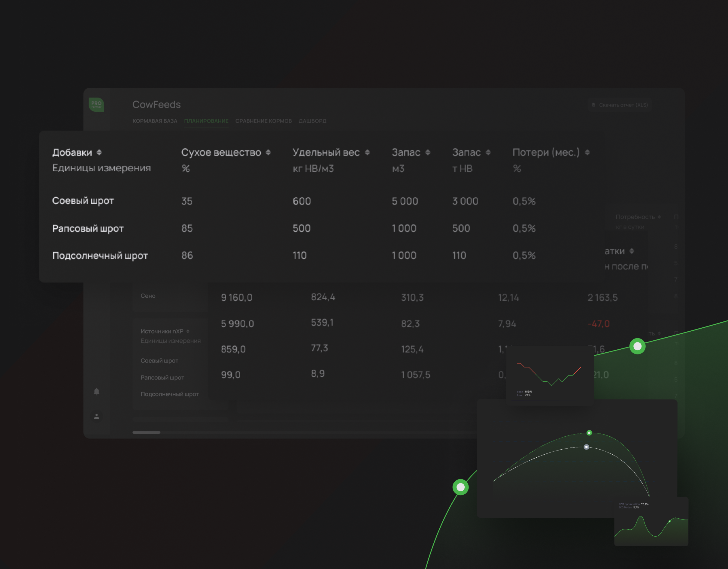This screenshot has height=569, width=728.
Task: Select the Соевый шрот row label
Action: click(x=83, y=200)
